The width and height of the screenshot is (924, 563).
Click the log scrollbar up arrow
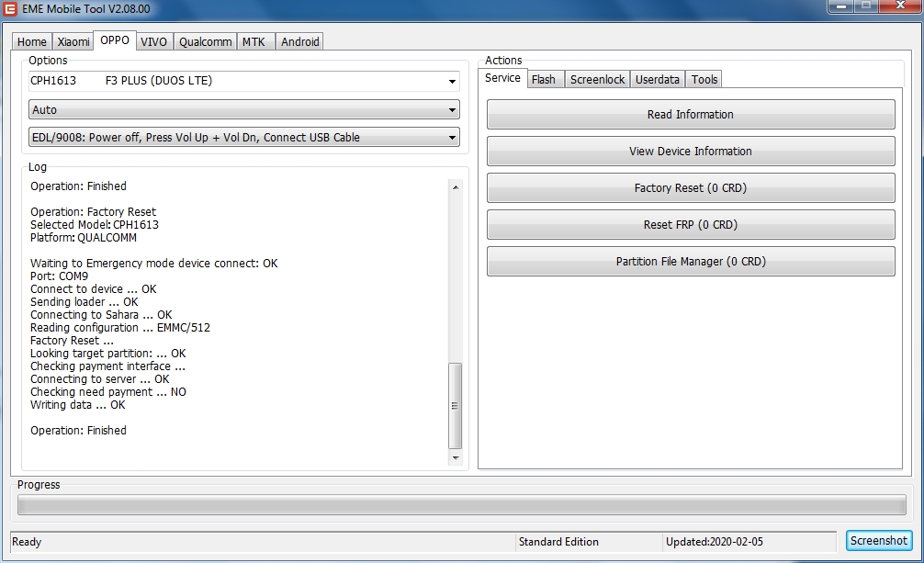pyautogui.click(x=455, y=186)
